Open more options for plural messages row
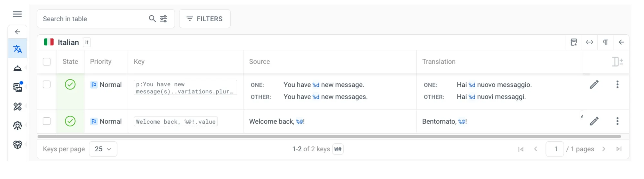644x179 pixels. point(617,85)
